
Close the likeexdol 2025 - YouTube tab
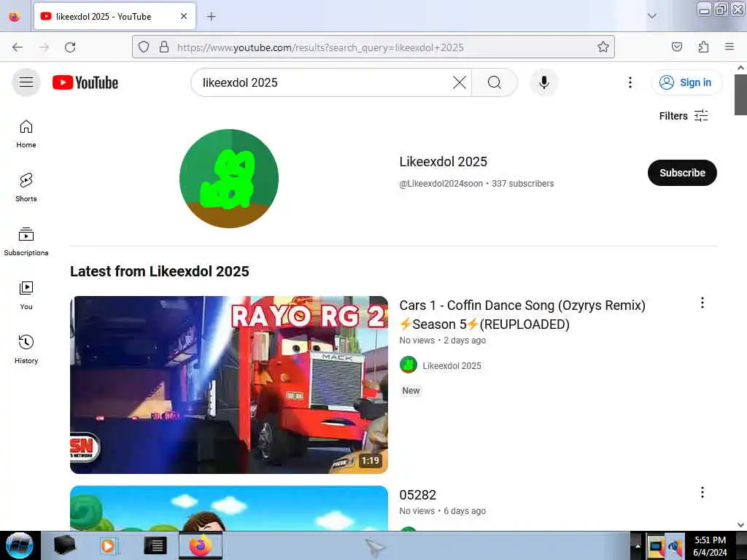tap(183, 16)
